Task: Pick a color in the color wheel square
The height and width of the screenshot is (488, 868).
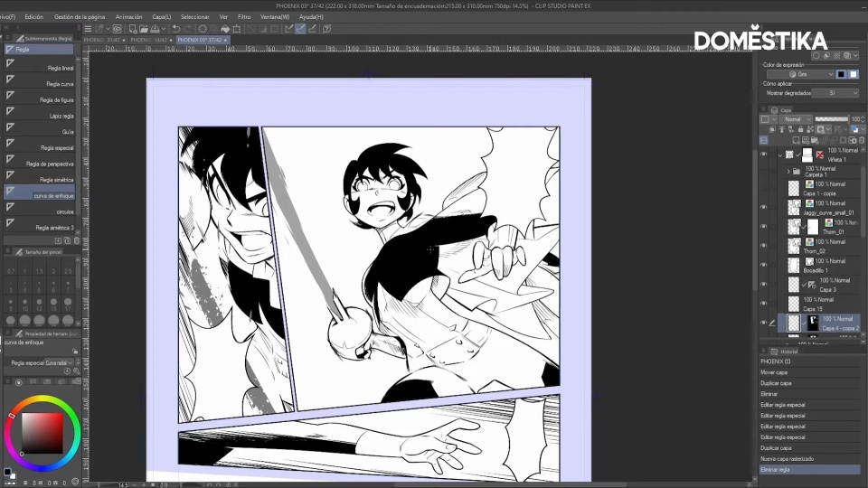Action: click(42, 433)
